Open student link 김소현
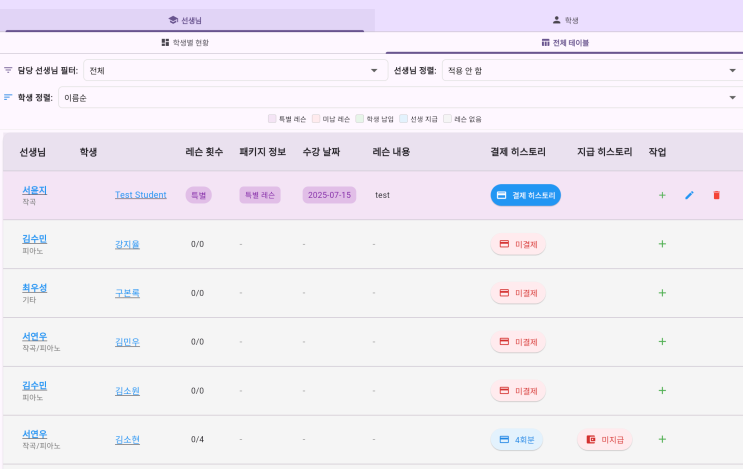Viewport: 743px width, 469px height. pyautogui.click(x=127, y=440)
